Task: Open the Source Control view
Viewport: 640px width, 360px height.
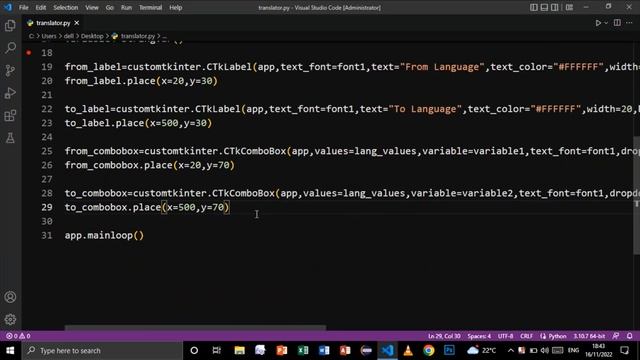Action: pos(10,70)
